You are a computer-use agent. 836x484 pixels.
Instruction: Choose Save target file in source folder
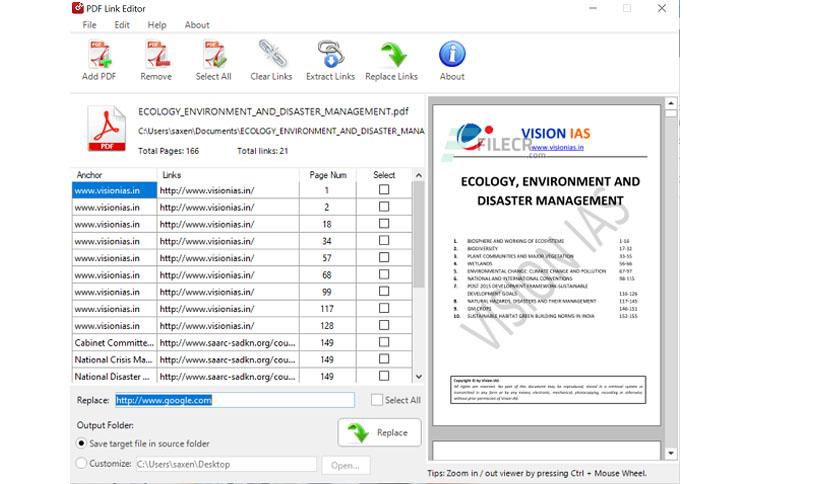(x=81, y=443)
